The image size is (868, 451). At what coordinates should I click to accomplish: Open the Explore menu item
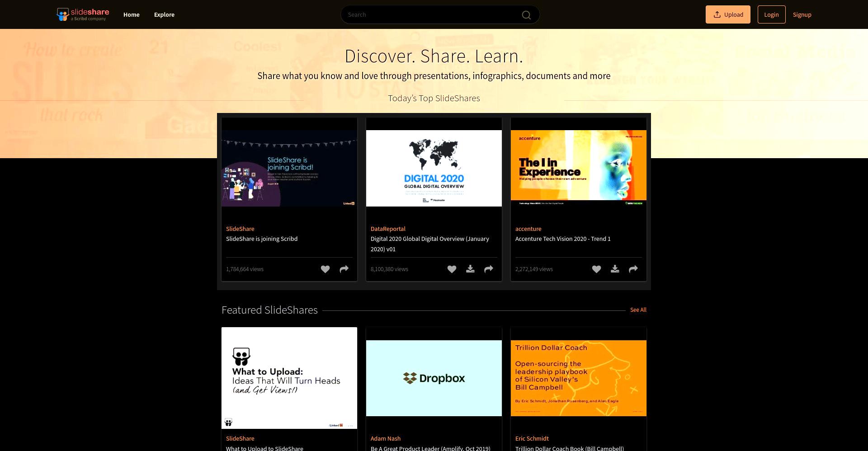pos(164,14)
